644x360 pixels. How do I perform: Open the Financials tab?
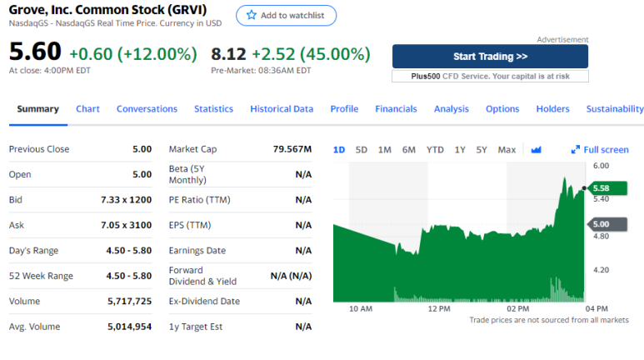tap(396, 109)
